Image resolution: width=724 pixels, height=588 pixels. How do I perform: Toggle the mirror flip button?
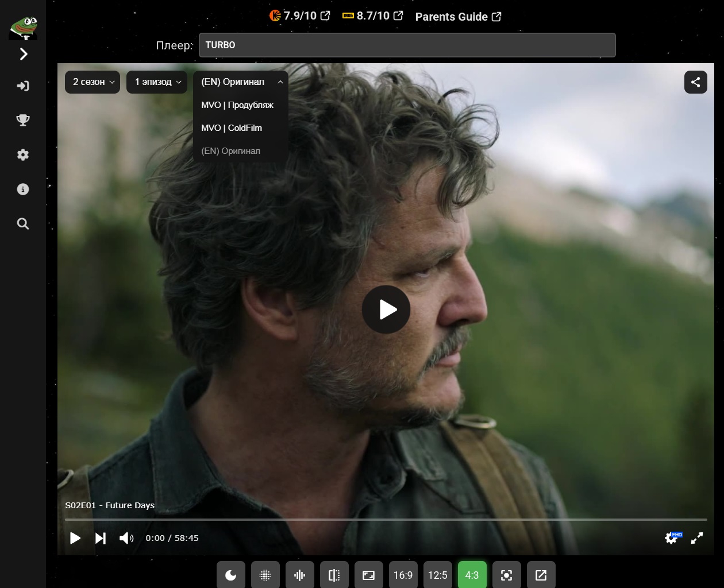[334, 575]
